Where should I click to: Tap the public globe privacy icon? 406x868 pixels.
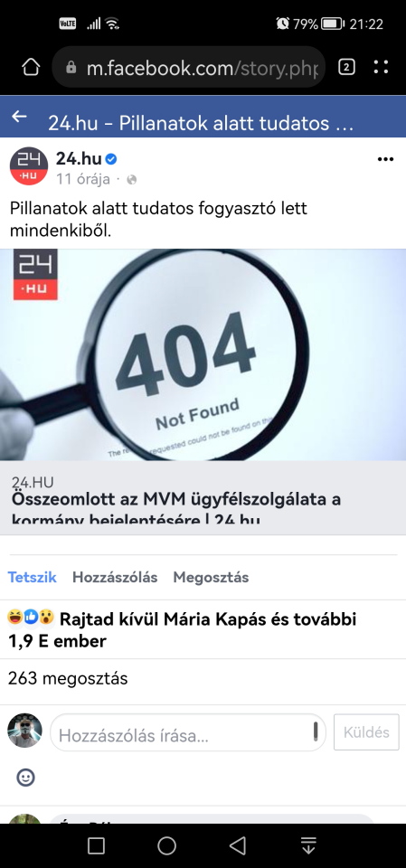pos(132,179)
